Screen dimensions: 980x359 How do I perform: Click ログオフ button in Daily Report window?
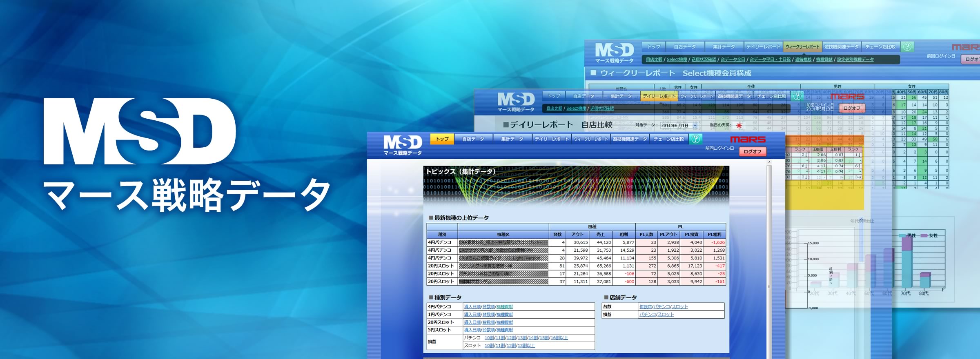(x=852, y=108)
